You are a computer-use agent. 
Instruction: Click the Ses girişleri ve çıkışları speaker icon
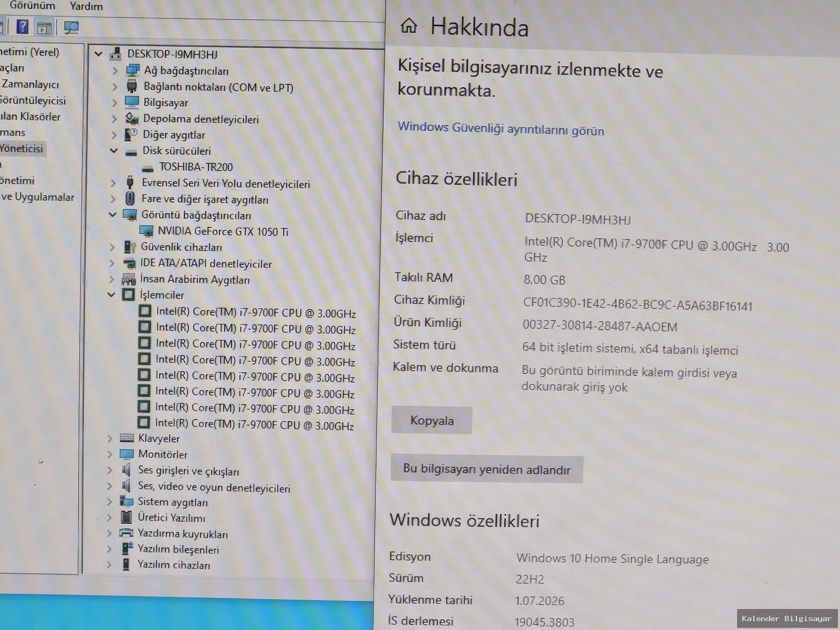click(126, 470)
